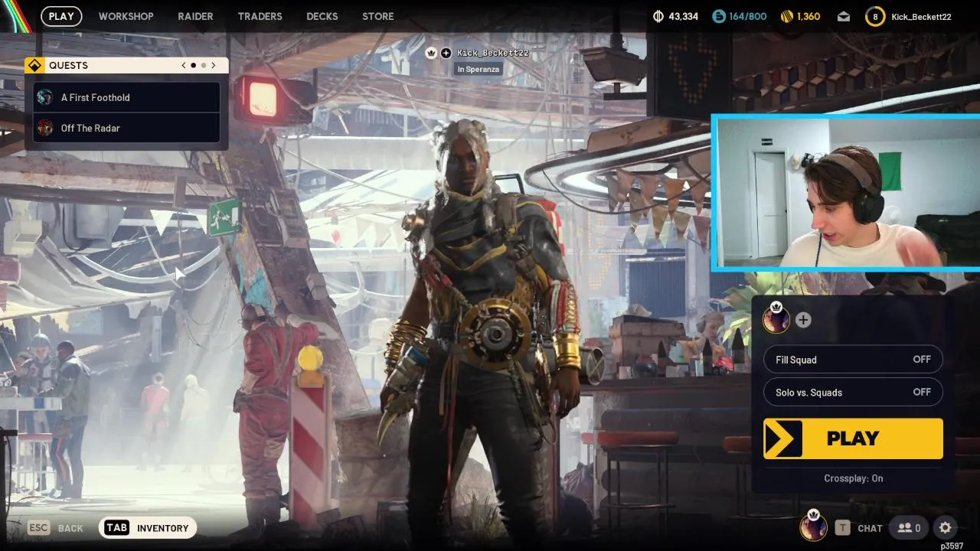Click the squad leader avatar in play panel
Screen dimensions: 980x551
point(776,318)
